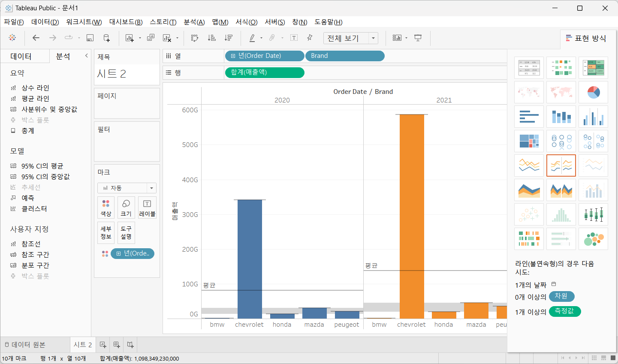618x364 pixels.
Task: Sort descending toolbar icon
Action: click(x=229, y=38)
